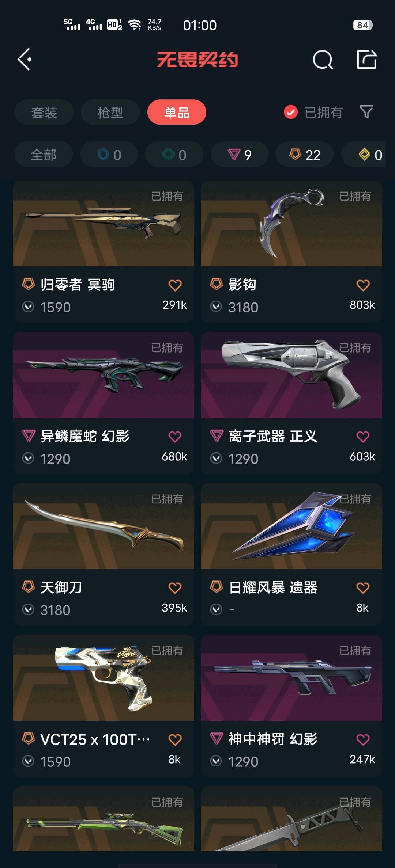Tap the share icon at top right

(367, 59)
